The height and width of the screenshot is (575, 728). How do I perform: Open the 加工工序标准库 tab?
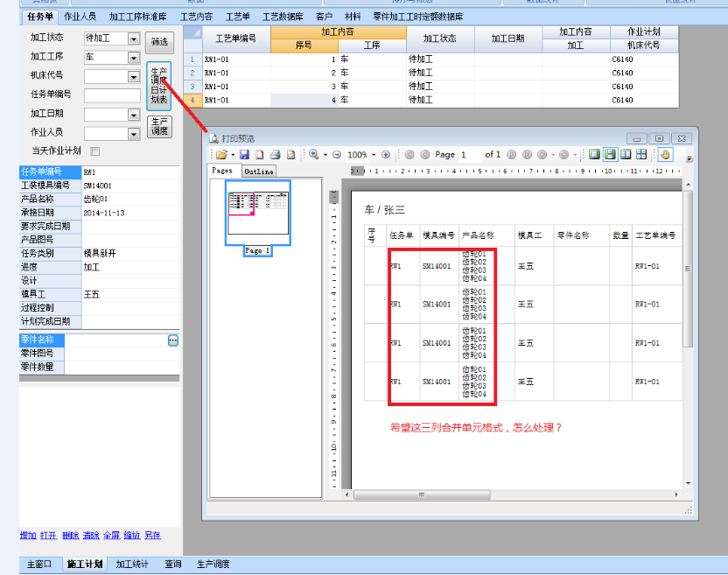point(138,17)
